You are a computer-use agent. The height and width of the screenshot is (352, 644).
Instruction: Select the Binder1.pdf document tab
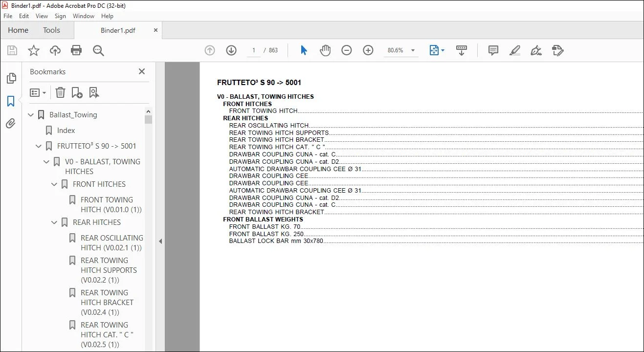point(118,30)
